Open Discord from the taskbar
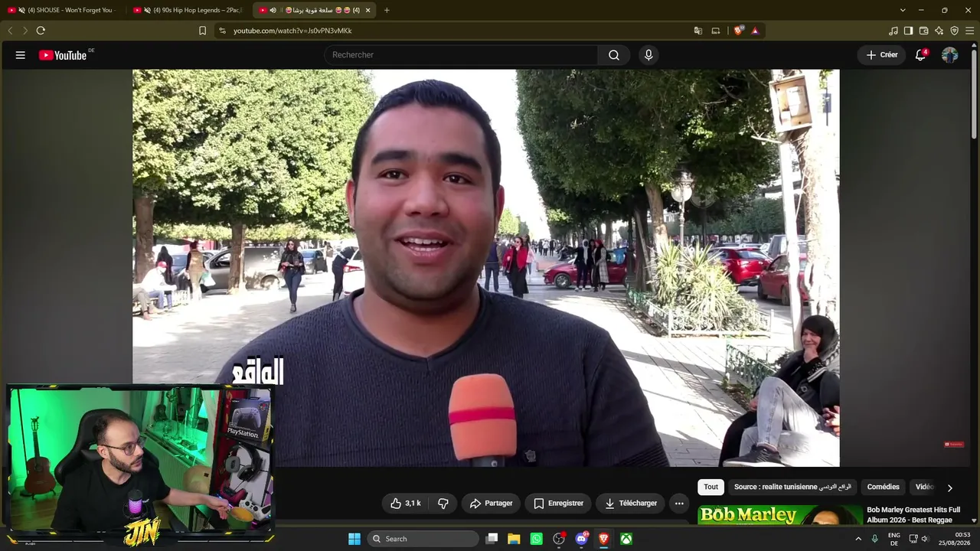980x551 pixels. click(581, 539)
